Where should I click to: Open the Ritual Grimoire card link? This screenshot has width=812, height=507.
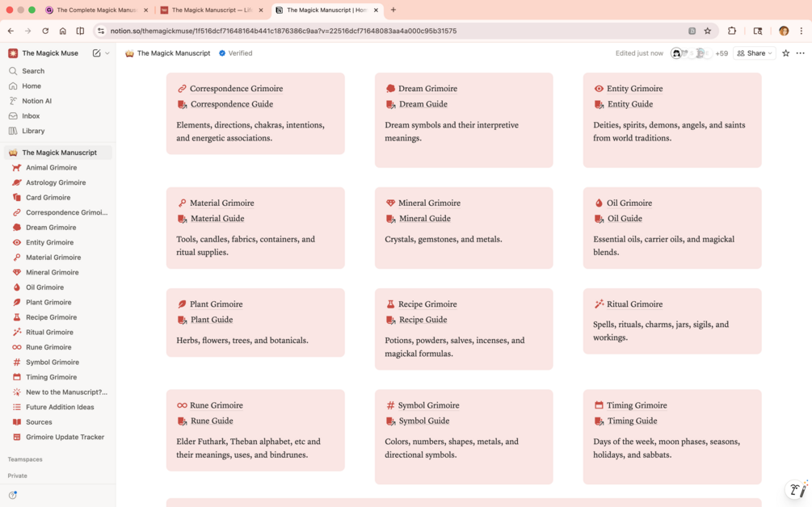(634, 304)
